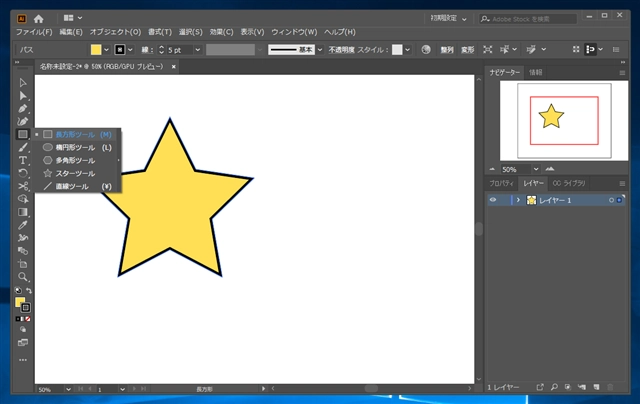
Task: Switch to the CC ライブラリ tab
Action: click(x=569, y=183)
